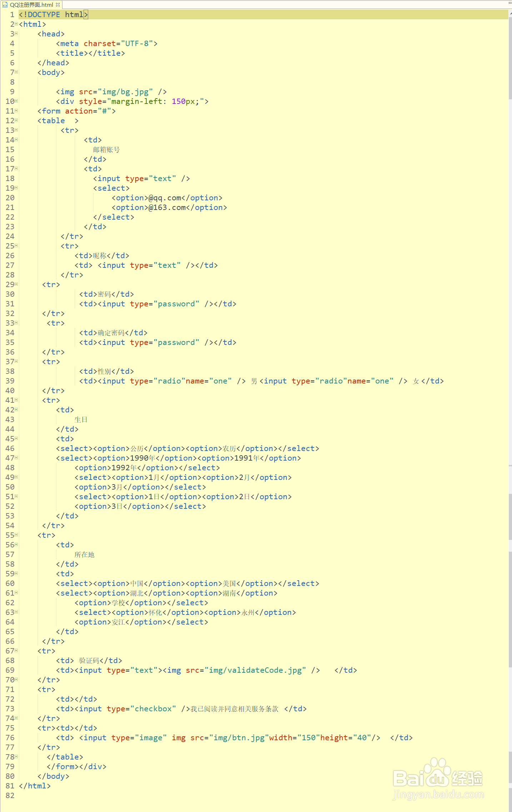Click the closing '</html>' line 81
The height and width of the screenshot is (812, 512).
tap(35, 786)
